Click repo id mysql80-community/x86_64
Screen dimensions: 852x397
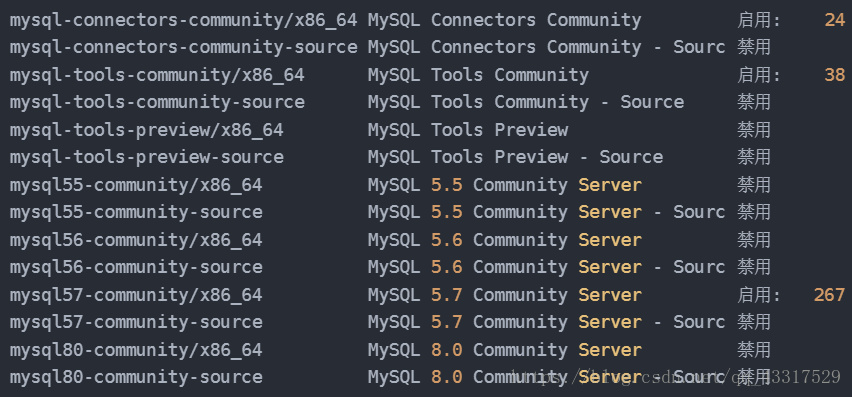tap(136, 350)
